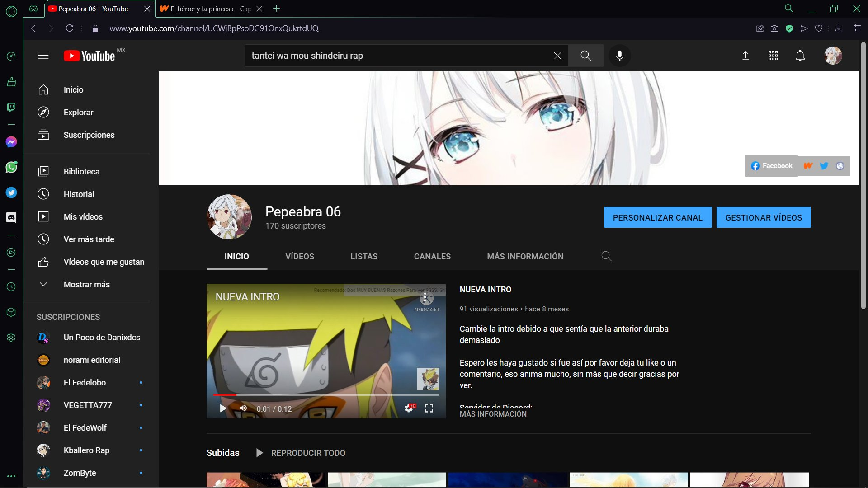Open Un Poco de Danixdcs channel
The height and width of the screenshot is (488, 868).
tap(86, 338)
